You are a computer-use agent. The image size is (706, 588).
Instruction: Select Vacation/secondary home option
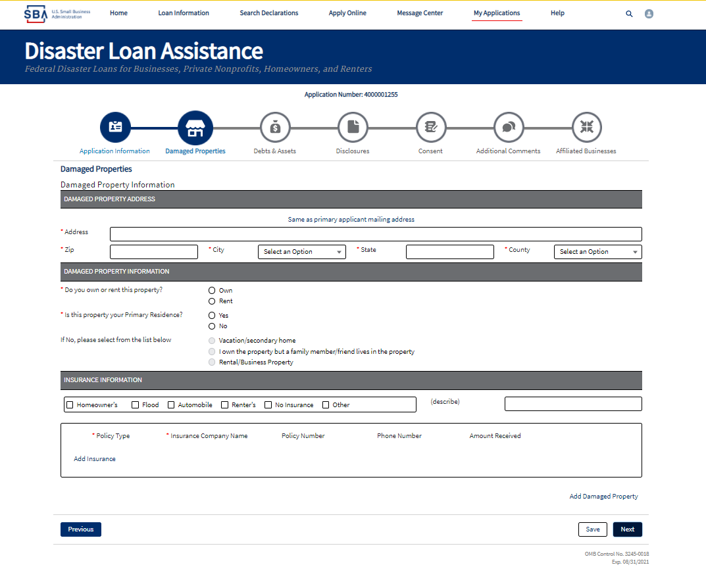coord(212,341)
